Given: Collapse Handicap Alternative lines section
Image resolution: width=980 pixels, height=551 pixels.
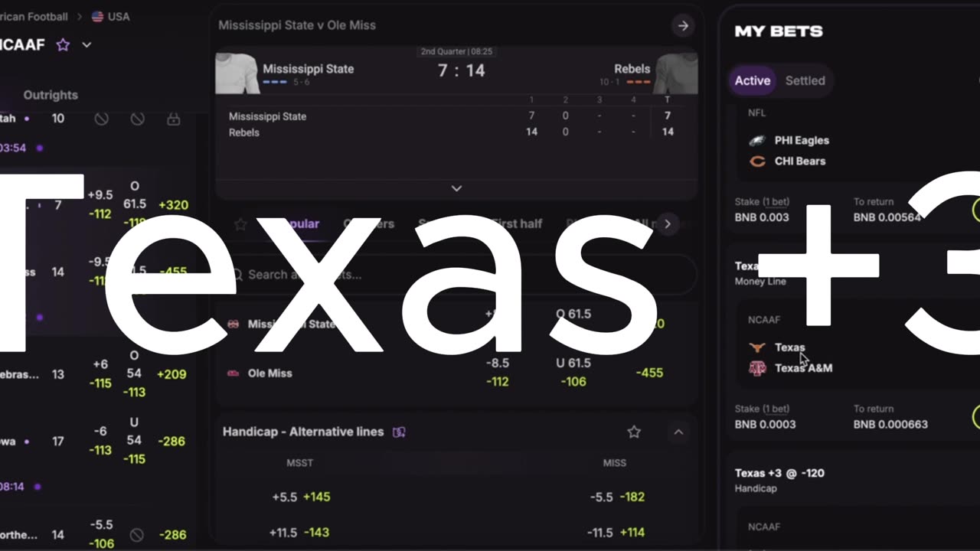Looking at the screenshot, I should pyautogui.click(x=678, y=432).
